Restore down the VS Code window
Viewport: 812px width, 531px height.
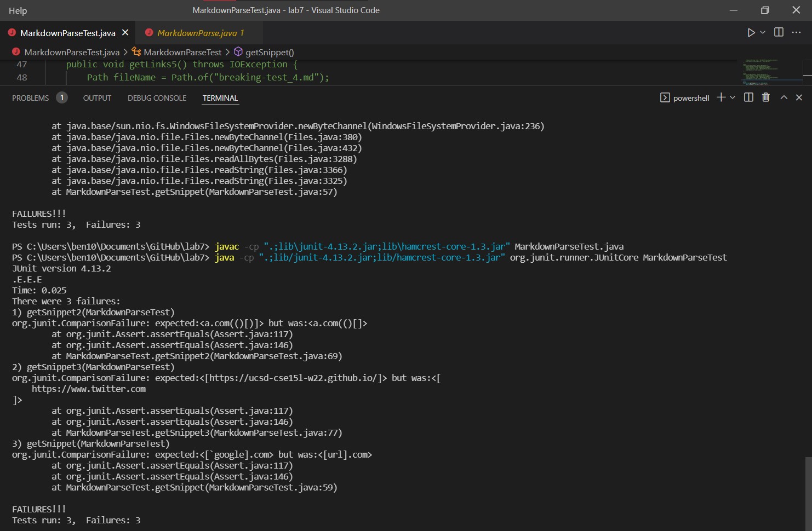tap(765, 10)
